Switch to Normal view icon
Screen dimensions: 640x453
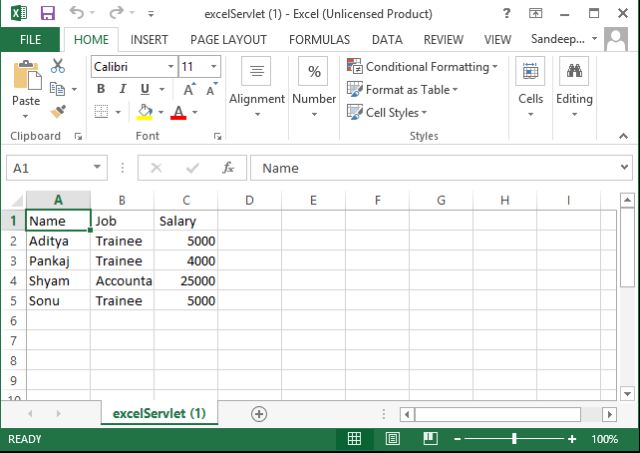354,439
